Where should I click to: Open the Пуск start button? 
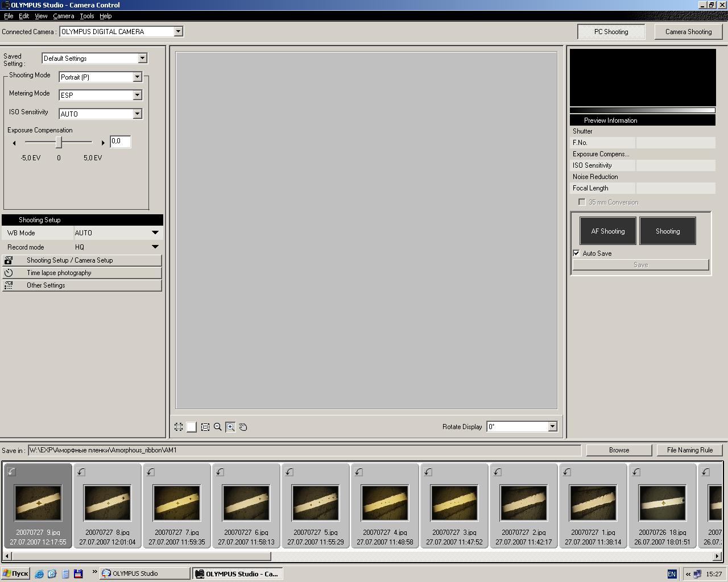pyautogui.click(x=15, y=574)
